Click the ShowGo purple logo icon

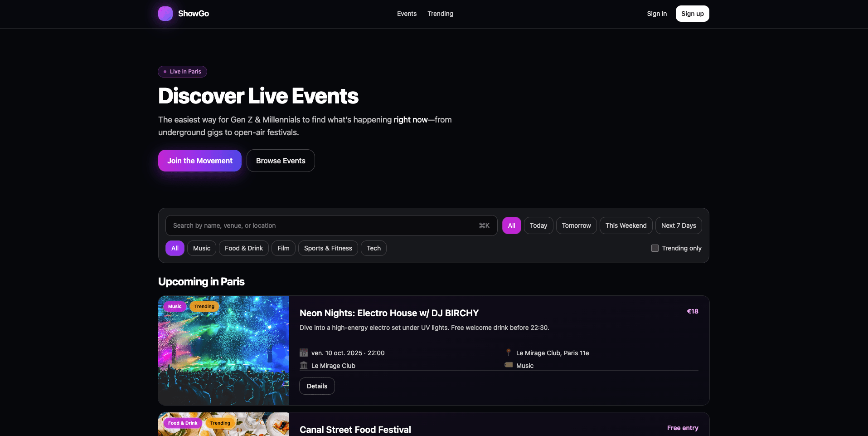[165, 14]
